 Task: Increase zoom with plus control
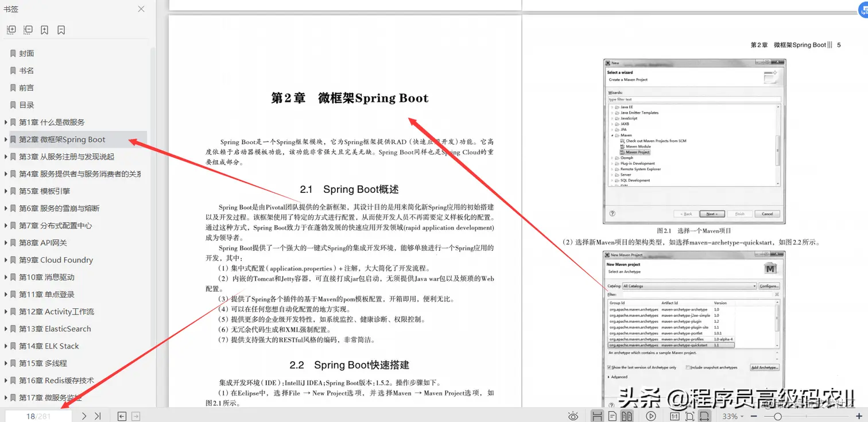click(x=859, y=416)
